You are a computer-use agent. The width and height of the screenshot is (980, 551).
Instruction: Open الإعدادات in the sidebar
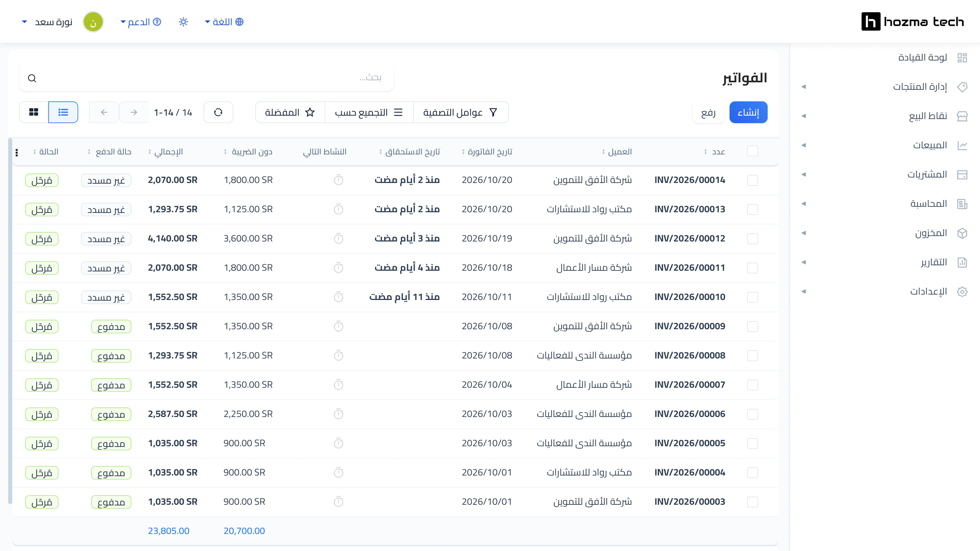coord(885,292)
